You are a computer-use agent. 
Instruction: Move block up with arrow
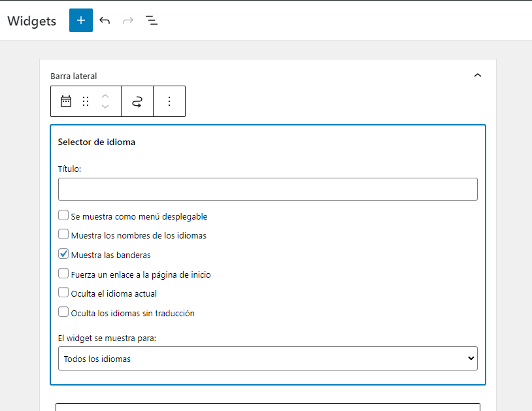(105, 96)
